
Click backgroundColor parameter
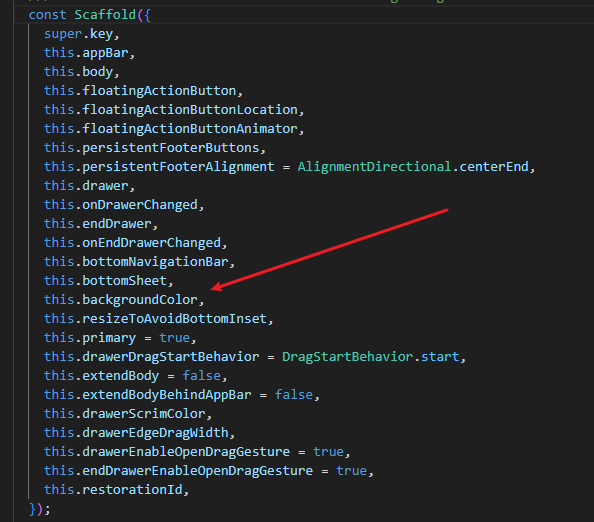(140, 300)
